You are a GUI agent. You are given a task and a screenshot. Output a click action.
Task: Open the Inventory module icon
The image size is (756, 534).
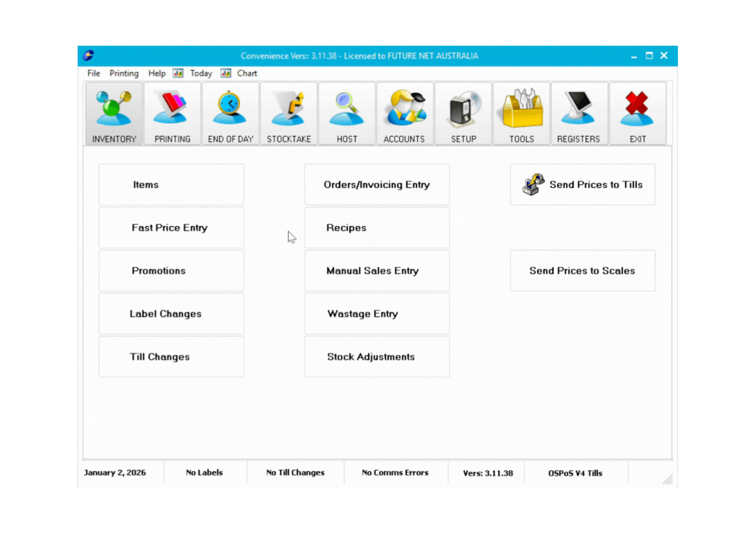tap(114, 113)
